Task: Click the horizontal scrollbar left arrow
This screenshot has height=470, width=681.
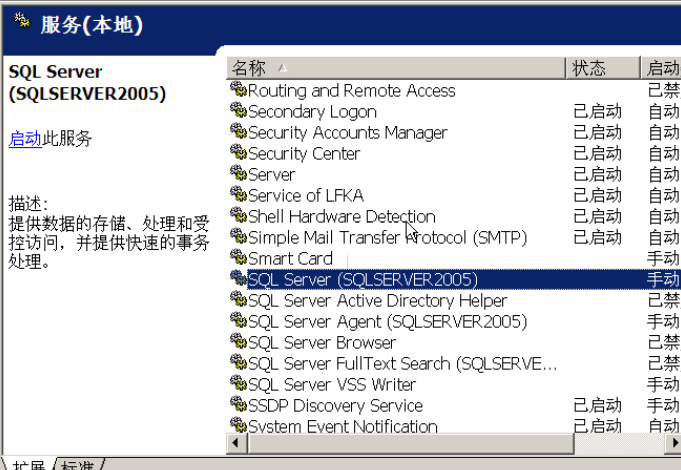Action: pos(236,443)
